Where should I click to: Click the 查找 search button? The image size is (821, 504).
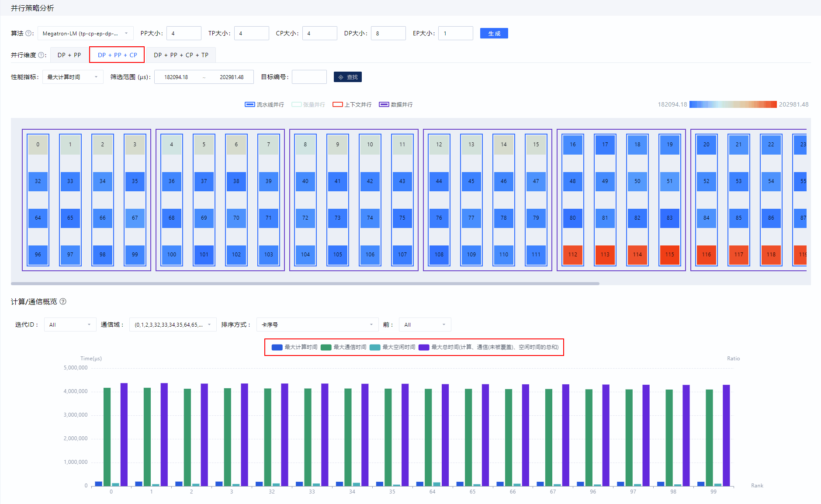point(348,77)
